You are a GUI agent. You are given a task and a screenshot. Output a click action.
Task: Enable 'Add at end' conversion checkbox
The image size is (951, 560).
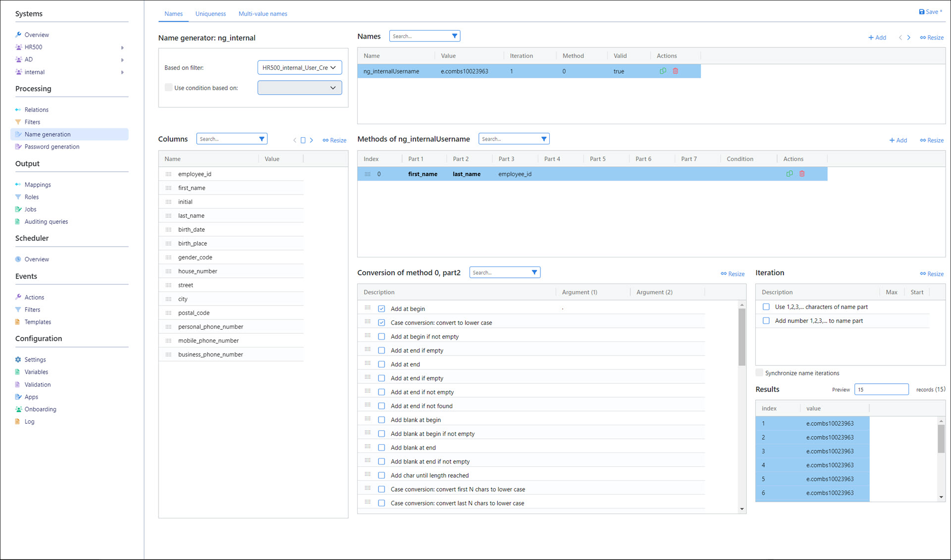(x=381, y=364)
